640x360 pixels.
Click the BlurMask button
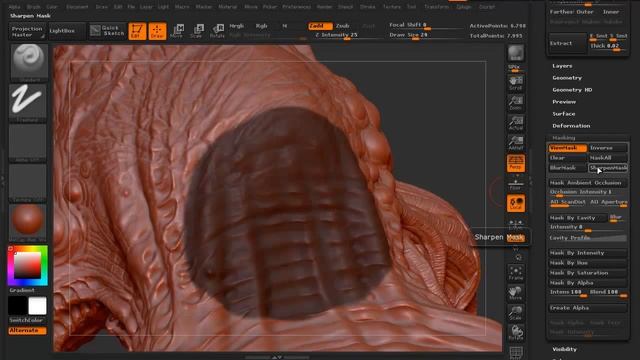(x=567, y=168)
